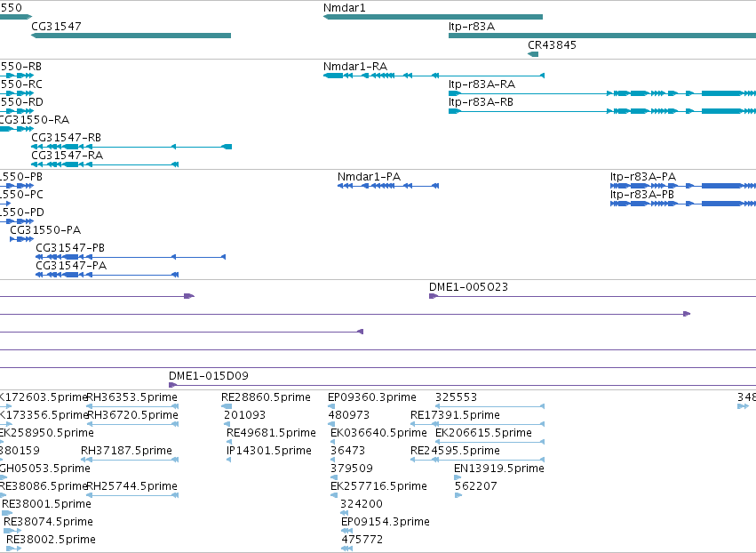Image resolution: width=756 pixels, height=553 pixels.
Task: Click the 562207 feature label
Action: [475, 486]
